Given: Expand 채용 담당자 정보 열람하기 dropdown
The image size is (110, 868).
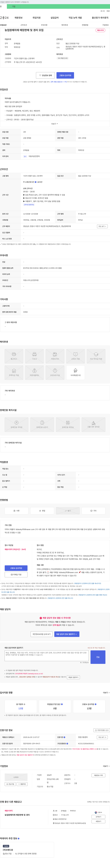Looking at the screenshot, I should (x=67, y=634).
